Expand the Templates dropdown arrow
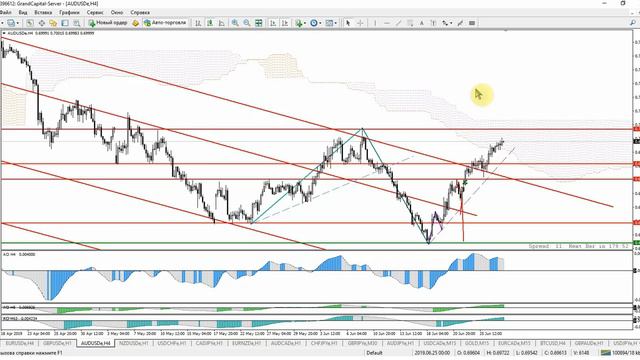The image size is (640, 360). coord(336,23)
